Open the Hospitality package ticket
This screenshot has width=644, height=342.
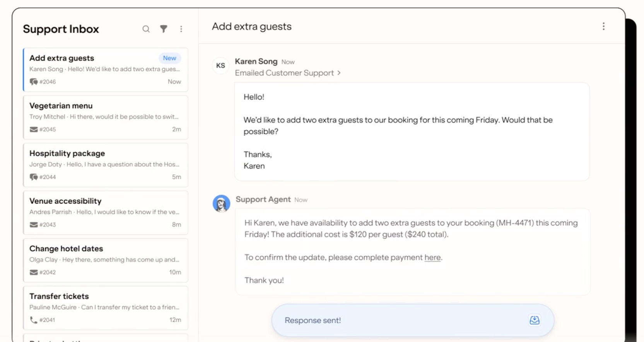tap(106, 165)
